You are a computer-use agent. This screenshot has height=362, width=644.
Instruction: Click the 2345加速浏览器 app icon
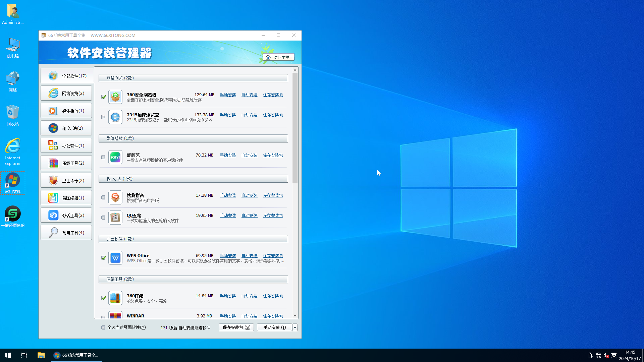click(115, 117)
